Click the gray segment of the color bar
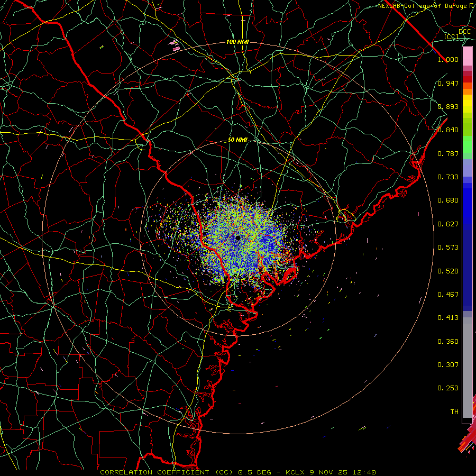The image size is (476, 476). pyautogui.click(x=467, y=368)
